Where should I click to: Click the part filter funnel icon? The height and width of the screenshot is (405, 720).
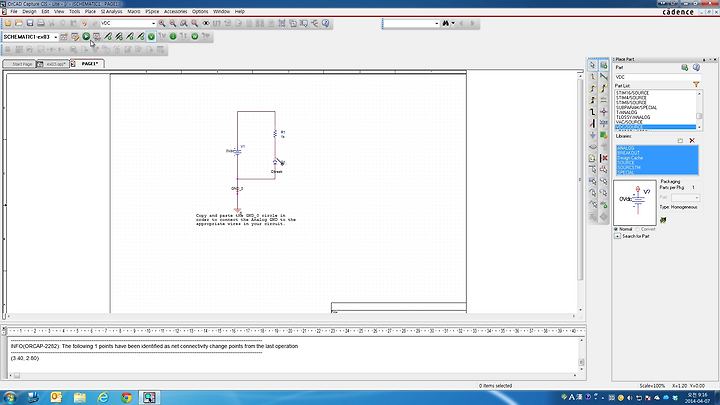pos(696,84)
